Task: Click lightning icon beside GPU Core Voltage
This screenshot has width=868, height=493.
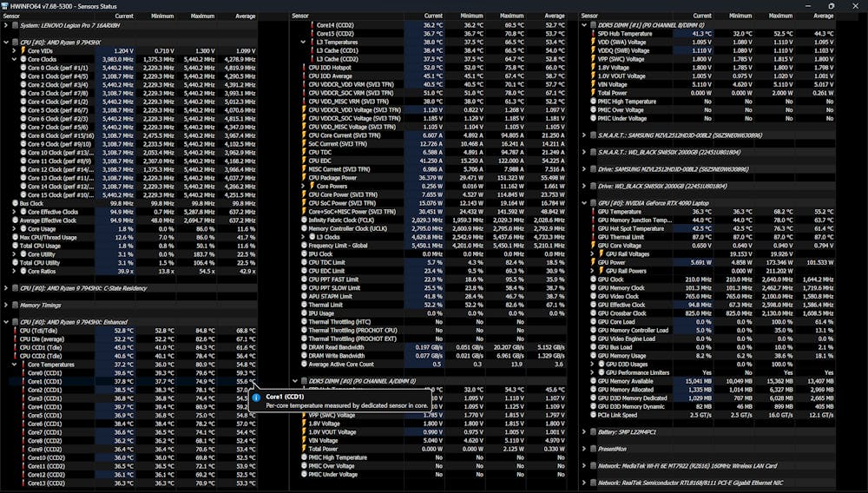Action: [593, 246]
